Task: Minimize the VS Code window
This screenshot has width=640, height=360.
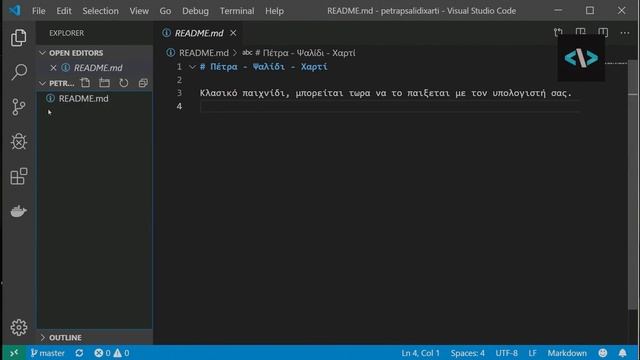Action: click(x=558, y=10)
